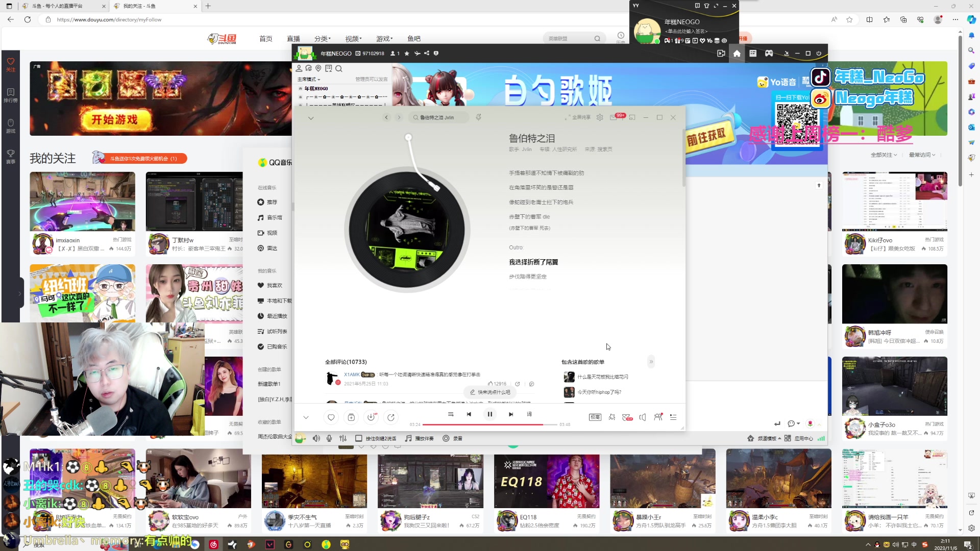Open YY audio mixer settings icon
Viewport: 980px width, 551px height.
pyautogui.click(x=343, y=438)
